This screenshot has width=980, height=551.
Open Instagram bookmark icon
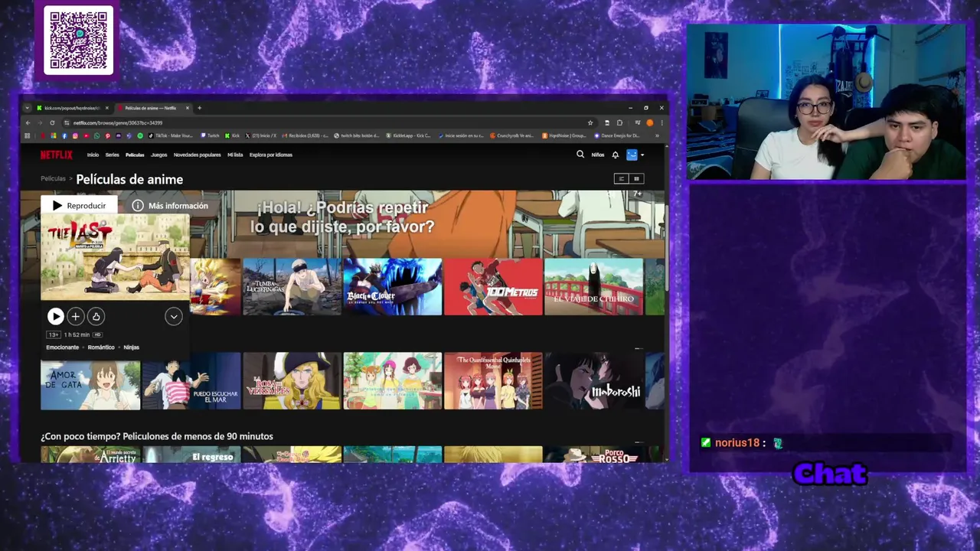[x=75, y=135]
